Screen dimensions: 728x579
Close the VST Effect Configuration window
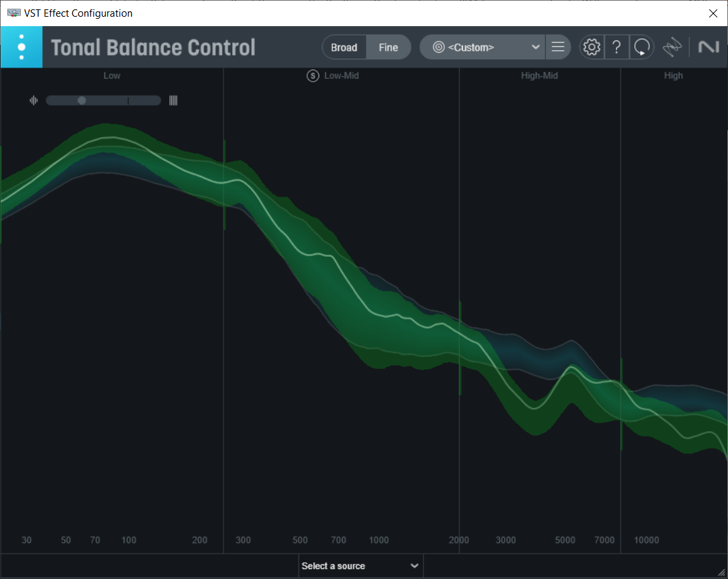(x=713, y=13)
